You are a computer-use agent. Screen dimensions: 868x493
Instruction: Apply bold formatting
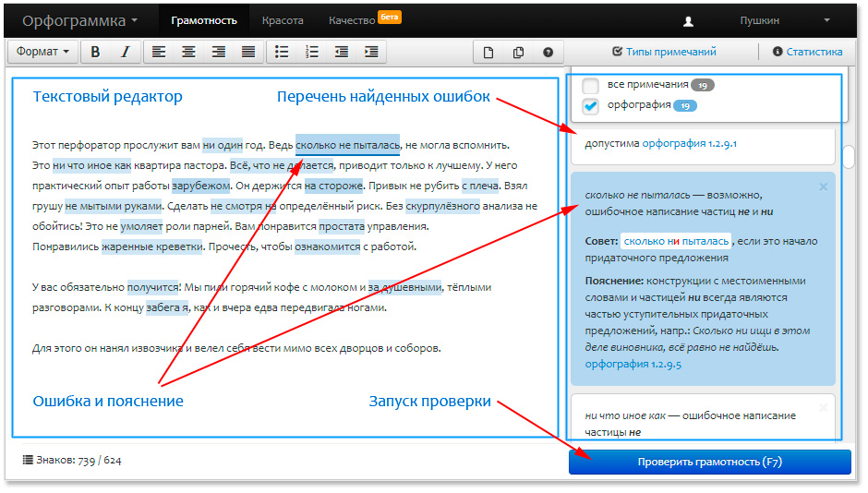pyautogui.click(x=95, y=52)
